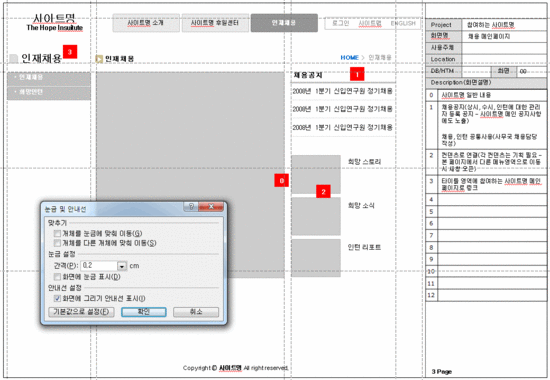The image size is (550, 380).
Task: Click the Location label cell
Action: [443, 59]
